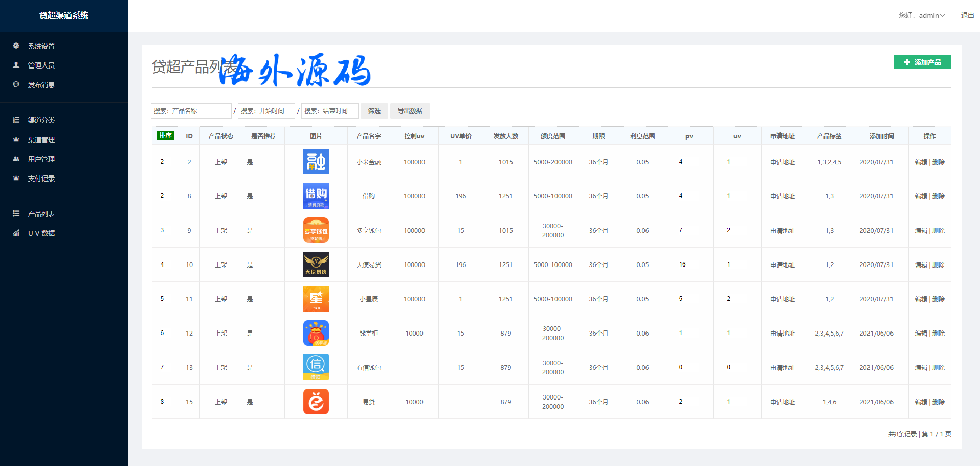The height and width of the screenshot is (466, 980).
Task: Click the 渠道分类 list icon
Action: pyautogui.click(x=16, y=120)
